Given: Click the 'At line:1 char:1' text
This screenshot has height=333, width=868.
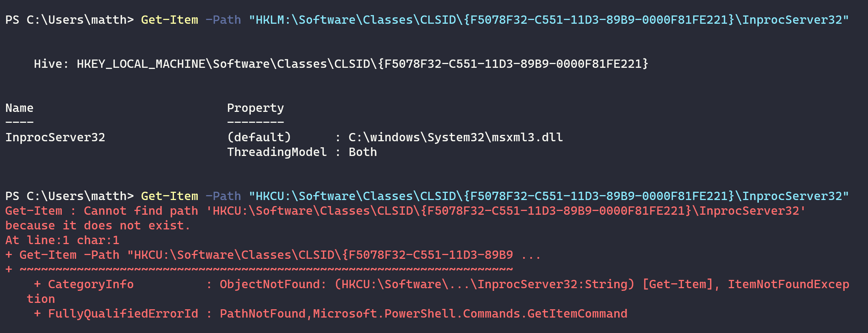Looking at the screenshot, I should pos(62,240).
